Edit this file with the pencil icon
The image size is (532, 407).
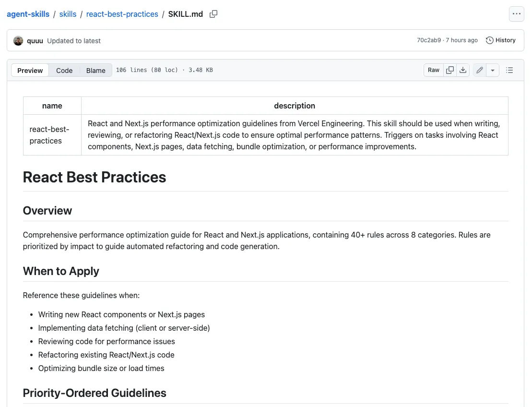point(480,70)
